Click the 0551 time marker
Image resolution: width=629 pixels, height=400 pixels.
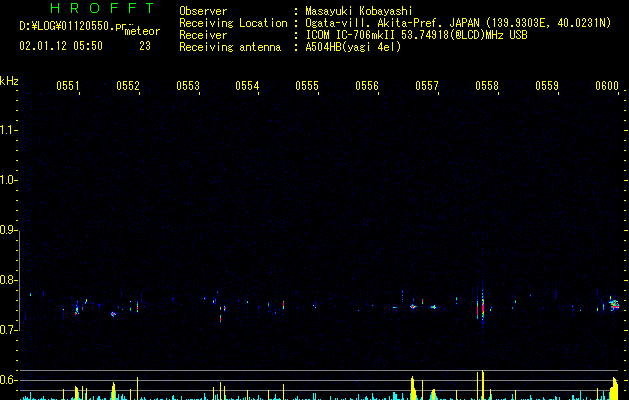coord(68,86)
